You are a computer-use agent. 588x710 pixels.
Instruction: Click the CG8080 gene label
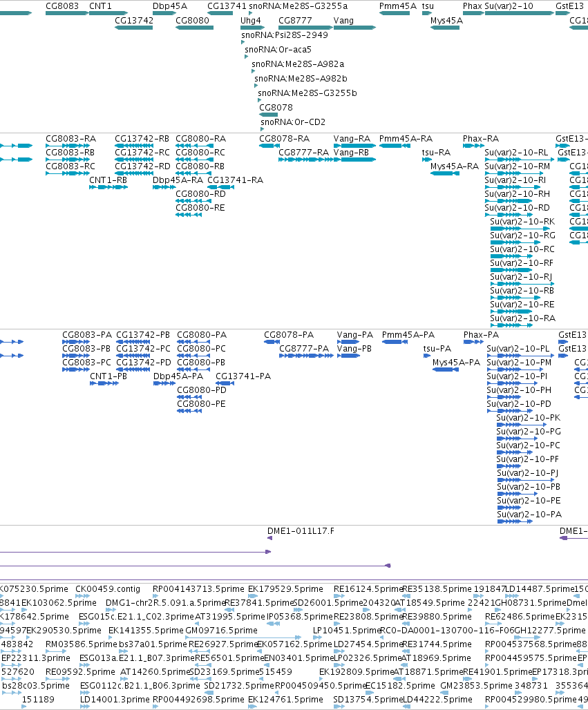pyautogui.click(x=193, y=21)
